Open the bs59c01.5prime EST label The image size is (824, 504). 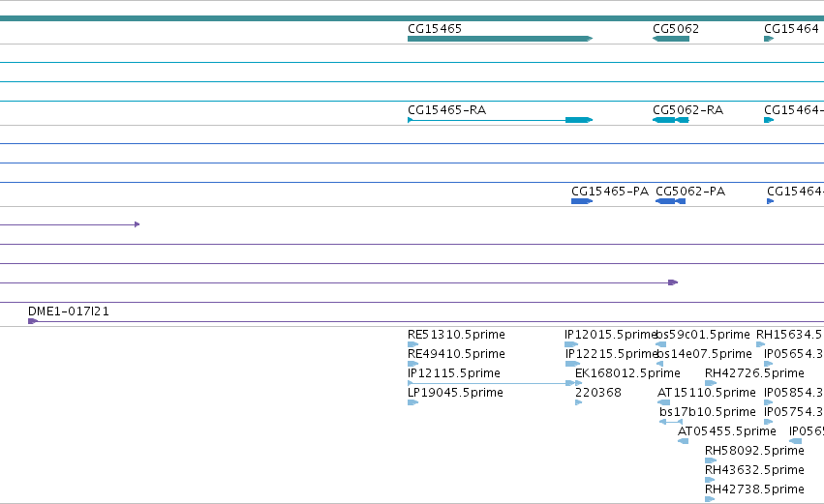pos(704,335)
